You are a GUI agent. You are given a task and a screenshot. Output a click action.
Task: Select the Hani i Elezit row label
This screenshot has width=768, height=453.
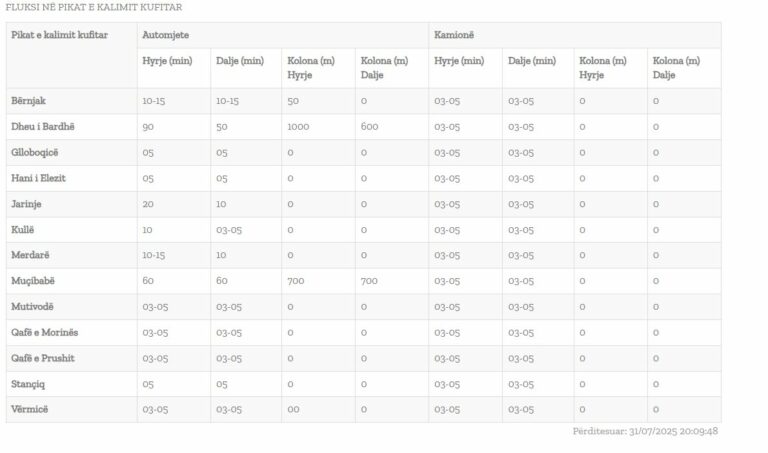pyautogui.click(x=40, y=178)
